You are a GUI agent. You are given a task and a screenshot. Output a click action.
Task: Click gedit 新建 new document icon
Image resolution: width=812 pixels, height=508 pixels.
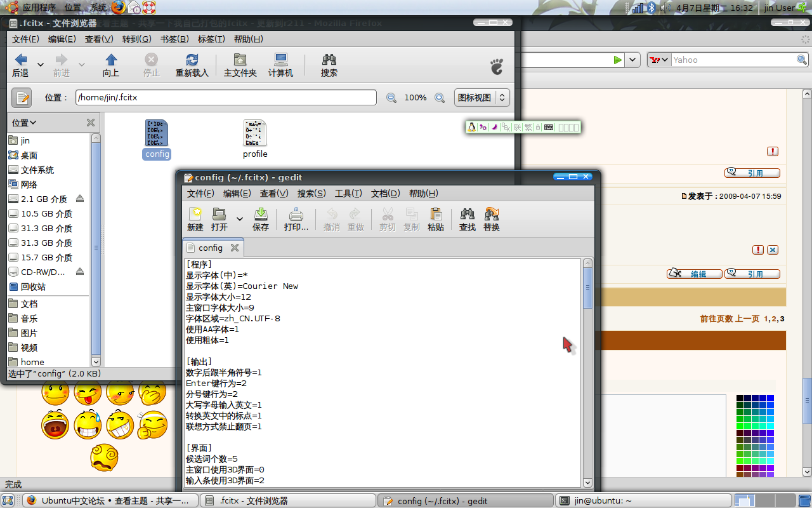click(x=195, y=214)
